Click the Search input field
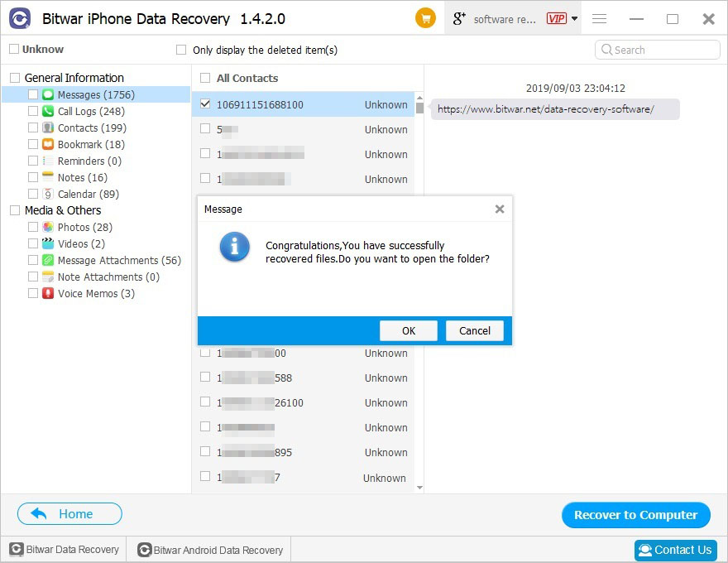Viewport: 728px width, 563px height. (x=658, y=50)
